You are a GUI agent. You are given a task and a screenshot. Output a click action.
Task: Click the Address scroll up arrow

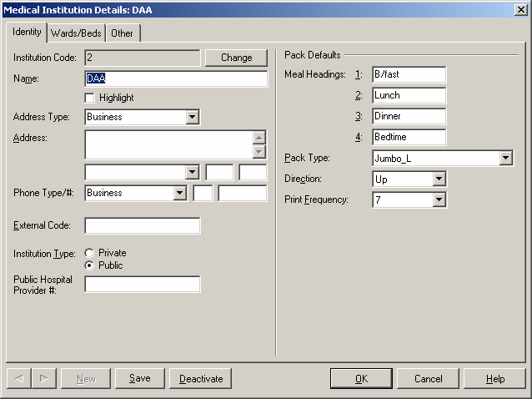tap(259, 138)
